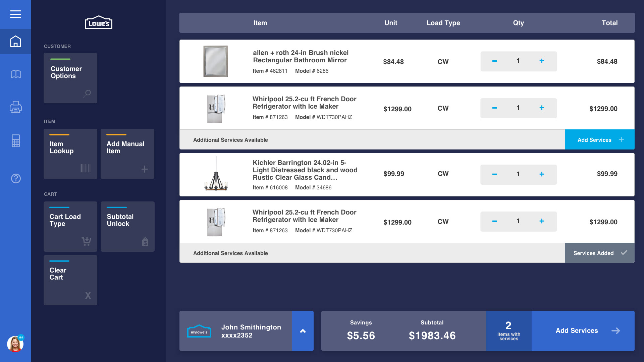Click the Lowe's logo
Viewport: 644px width, 362px height.
click(x=99, y=23)
